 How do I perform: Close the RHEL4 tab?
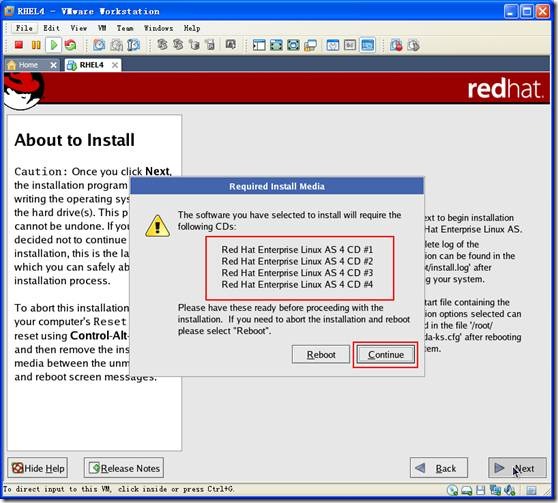tap(115, 65)
